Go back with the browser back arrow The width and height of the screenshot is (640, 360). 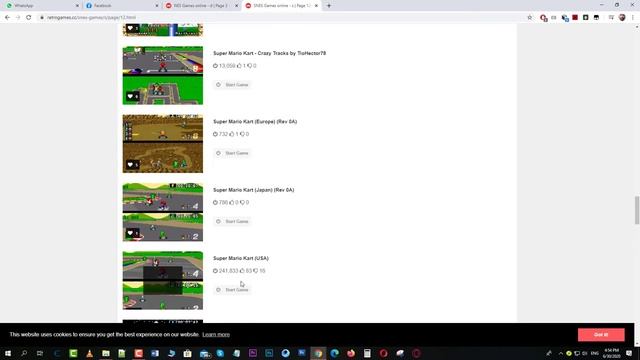(x=7, y=18)
